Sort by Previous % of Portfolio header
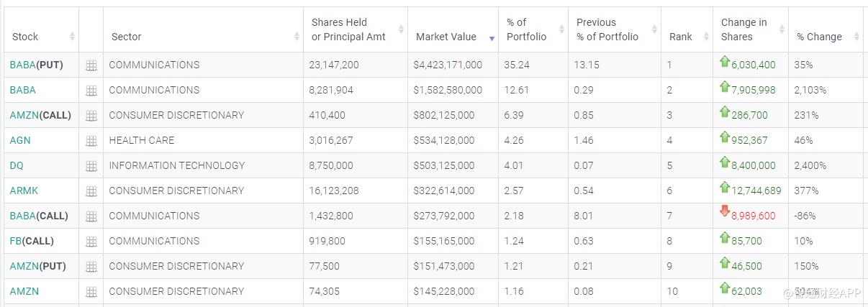Viewport: 868px width, 307px height. 607,29
